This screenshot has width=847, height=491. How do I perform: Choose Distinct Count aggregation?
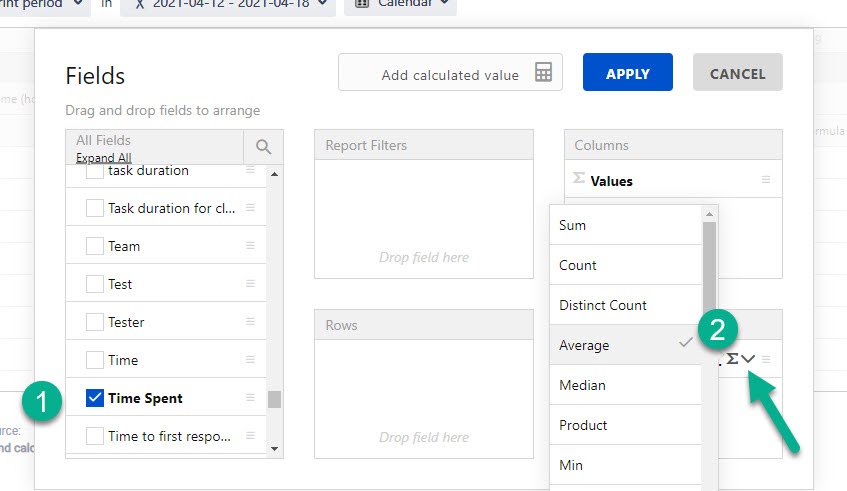tap(626, 305)
